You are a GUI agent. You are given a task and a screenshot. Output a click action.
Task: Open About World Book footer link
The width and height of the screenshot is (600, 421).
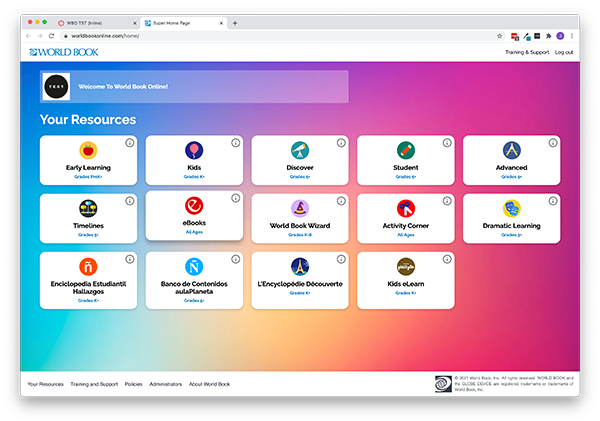click(209, 384)
